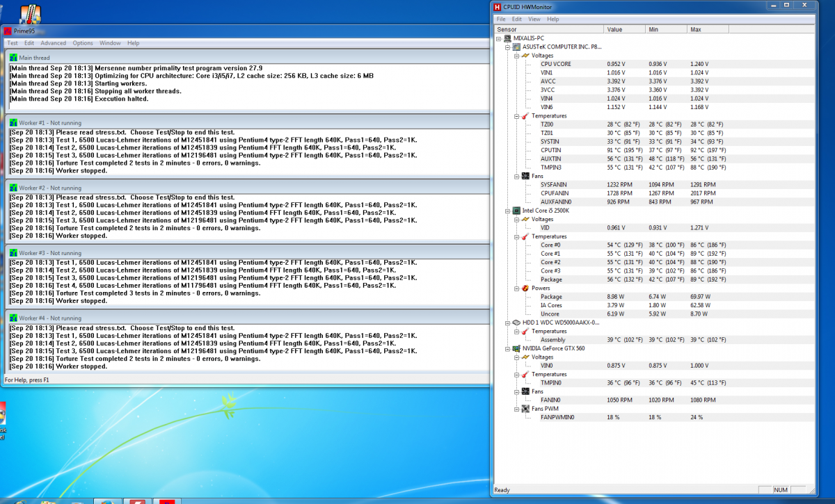Click the Min column header
This screenshot has height=504, width=835.
(x=667, y=29)
